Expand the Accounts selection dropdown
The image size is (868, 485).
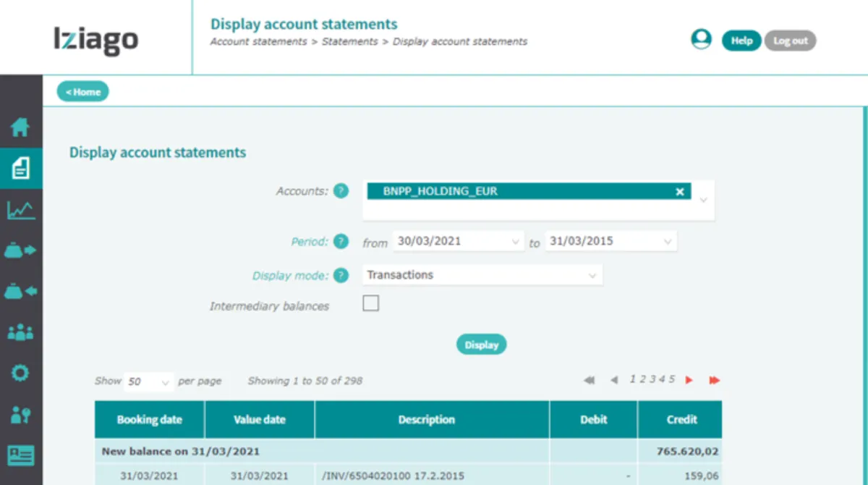(x=703, y=201)
